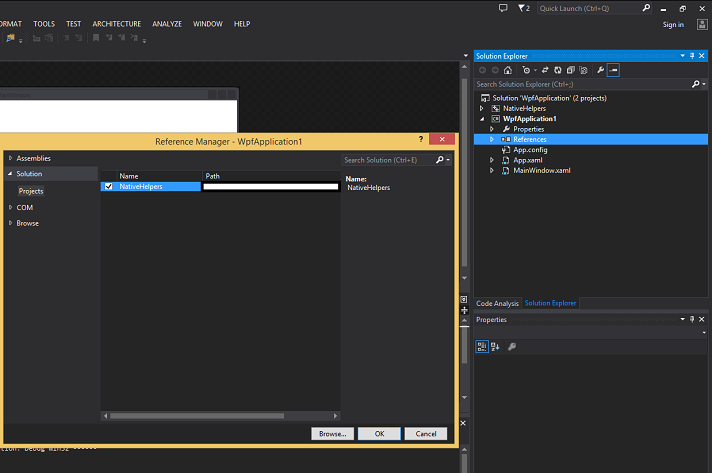
Task: Click the help question mark in Reference Manager
Action: point(420,139)
